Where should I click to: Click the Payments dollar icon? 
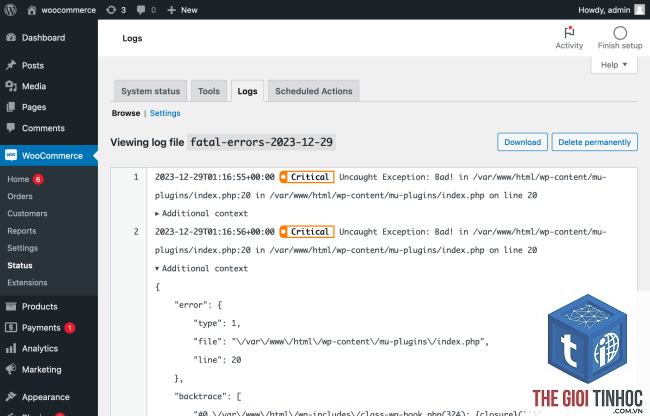point(11,327)
